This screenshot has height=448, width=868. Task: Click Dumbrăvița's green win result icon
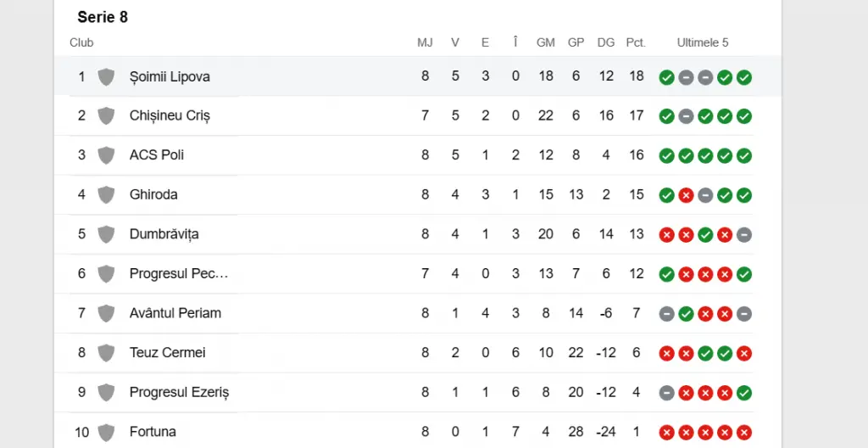(x=705, y=235)
